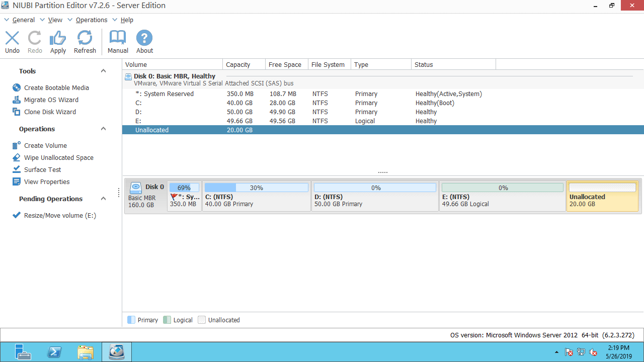Open the General menu
The width and height of the screenshot is (644, 362).
[23, 20]
